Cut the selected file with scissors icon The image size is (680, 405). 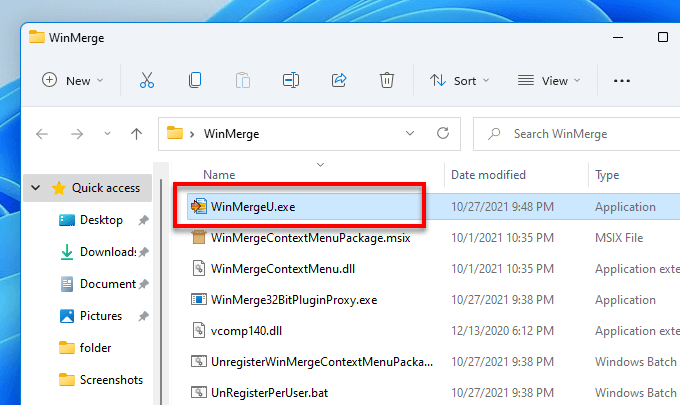click(147, 81)
